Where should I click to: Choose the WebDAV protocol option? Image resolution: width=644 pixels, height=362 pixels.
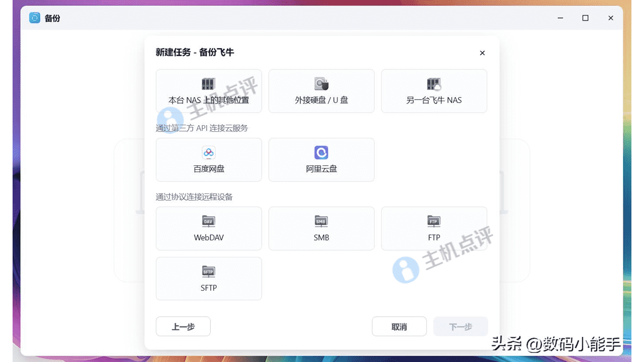click(x=208, y=228)
